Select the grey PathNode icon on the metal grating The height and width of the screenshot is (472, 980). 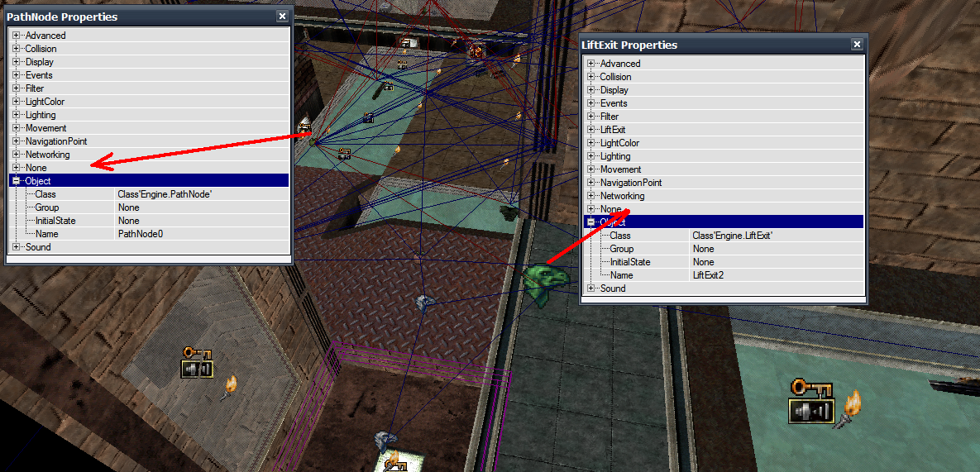point(426,304)
